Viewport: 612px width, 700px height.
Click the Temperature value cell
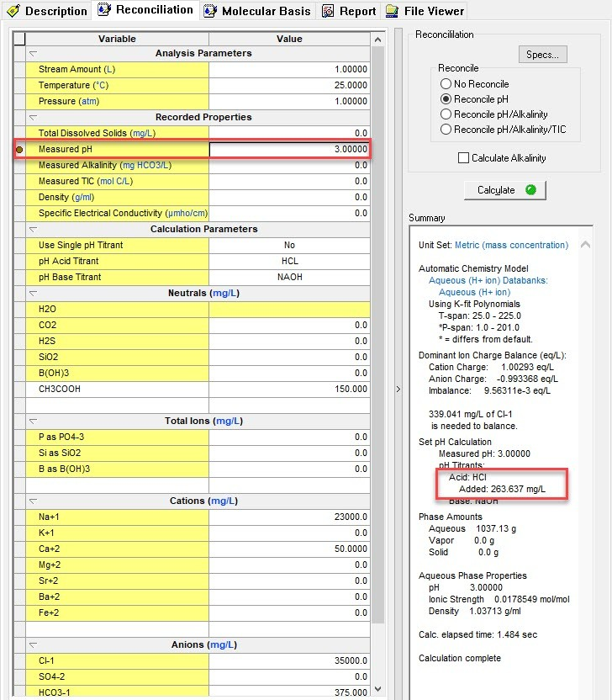[289, 85]
